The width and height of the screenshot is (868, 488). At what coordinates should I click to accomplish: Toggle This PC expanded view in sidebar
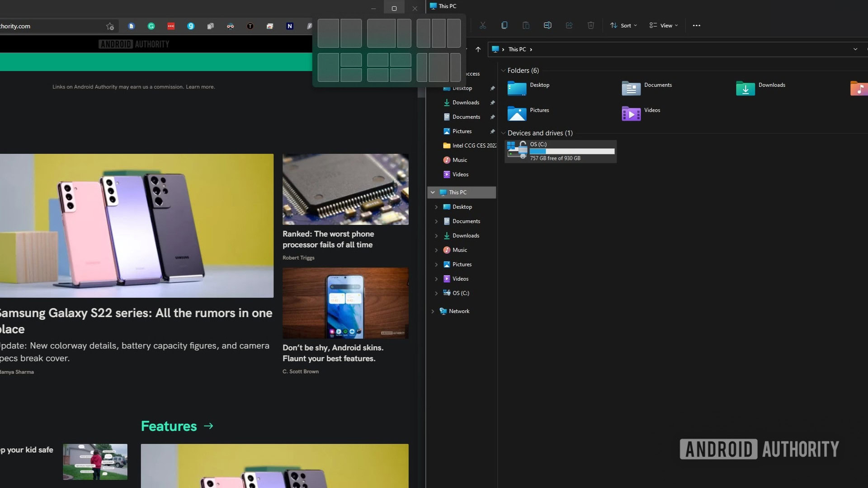(x=432, y=192)
